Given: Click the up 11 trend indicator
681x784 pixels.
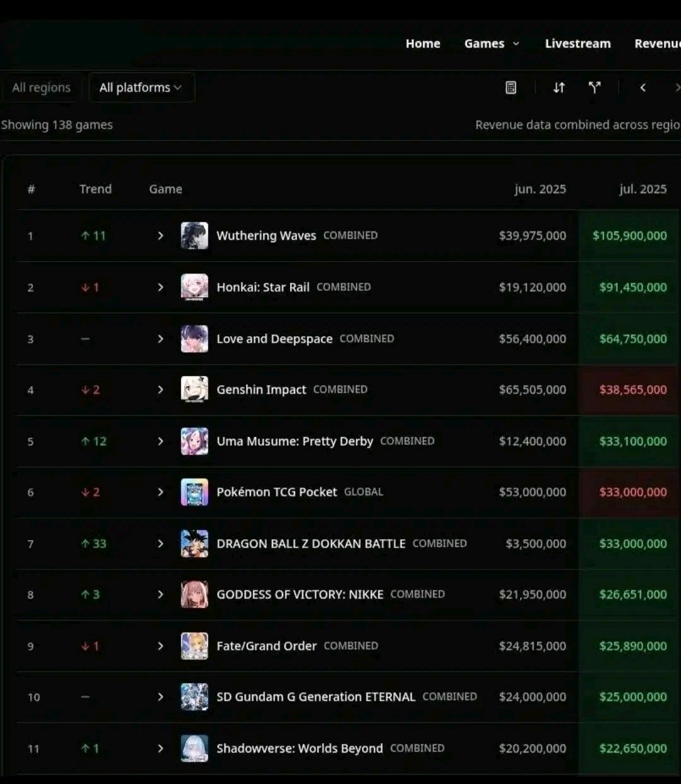Looking at the screenshot, I should pyautogui.click(x=93, y=235).
